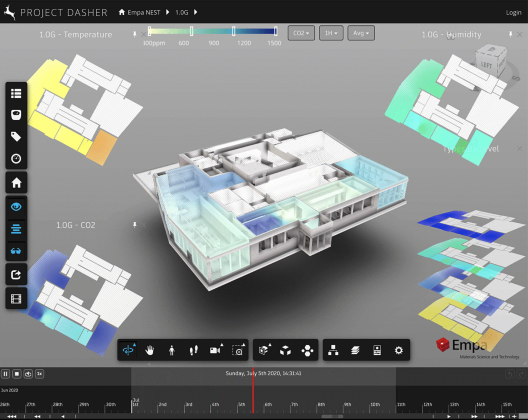Open the Camera interactions tool
The width and height of the screenshot is (528, 420).
215,350
